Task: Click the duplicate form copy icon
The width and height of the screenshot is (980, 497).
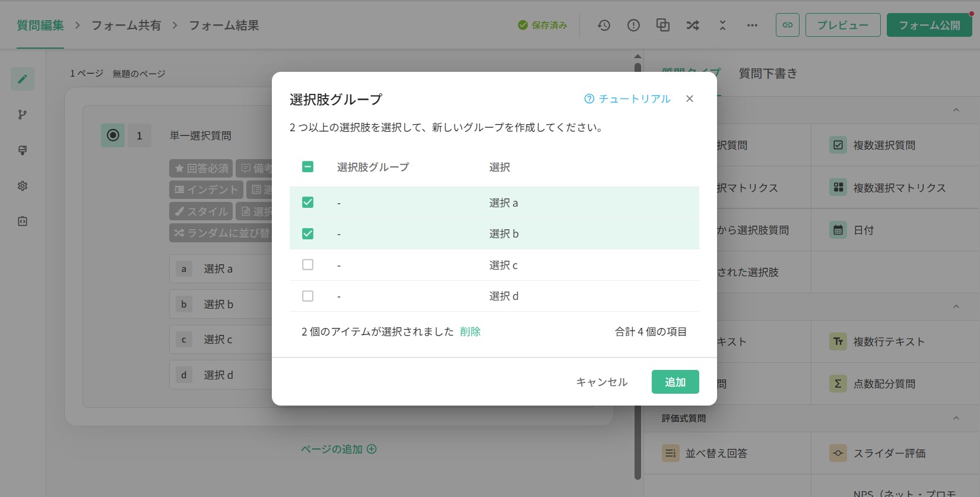Action: (x=663, y=25)
